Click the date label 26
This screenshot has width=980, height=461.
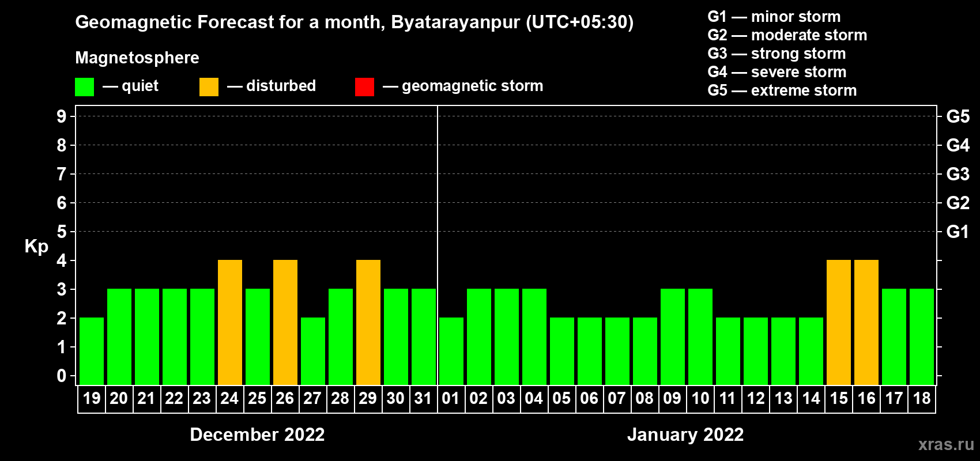285,398
